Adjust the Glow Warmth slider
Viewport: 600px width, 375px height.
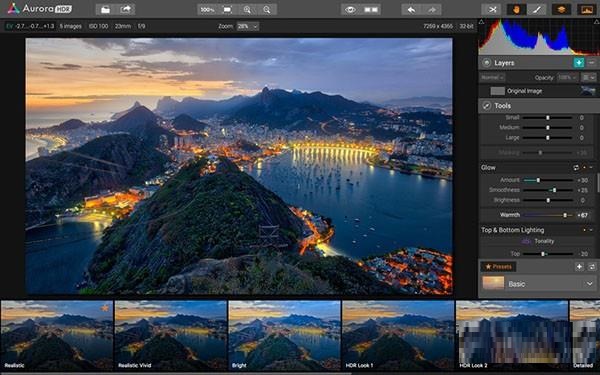click(x=548, y=215)
